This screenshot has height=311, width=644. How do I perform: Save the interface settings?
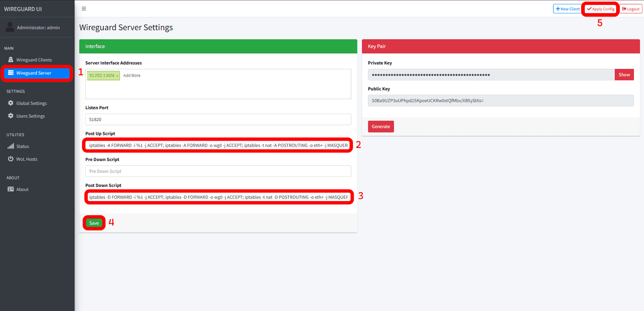click(94, 223)
